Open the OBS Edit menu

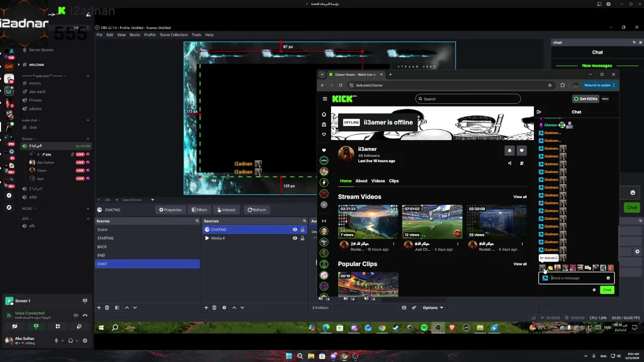pos(110,35)
